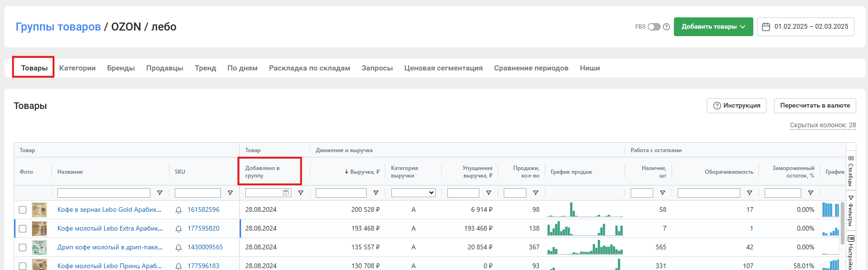Click bell icon for SKU 177596183
This screenshot has height=270, width=868.
(x=179, y=266)
